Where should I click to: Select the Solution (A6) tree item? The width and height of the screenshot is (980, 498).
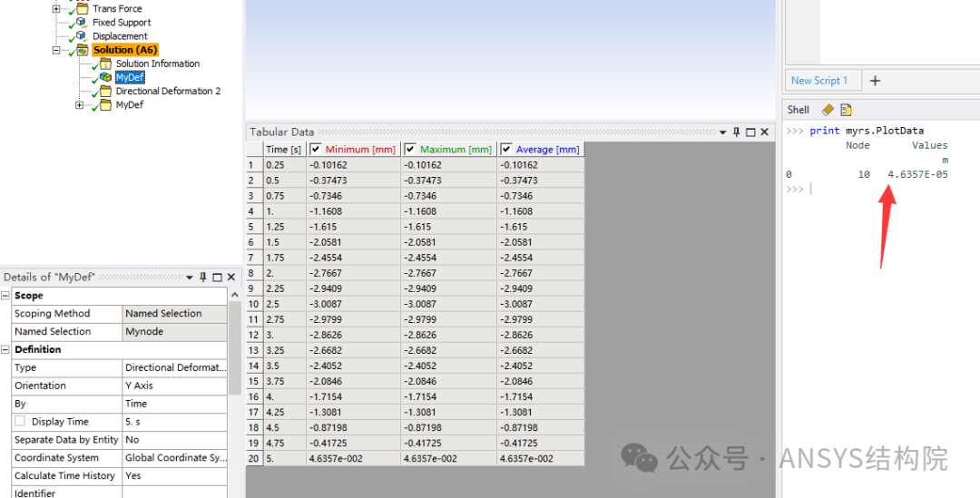(125, 50)
